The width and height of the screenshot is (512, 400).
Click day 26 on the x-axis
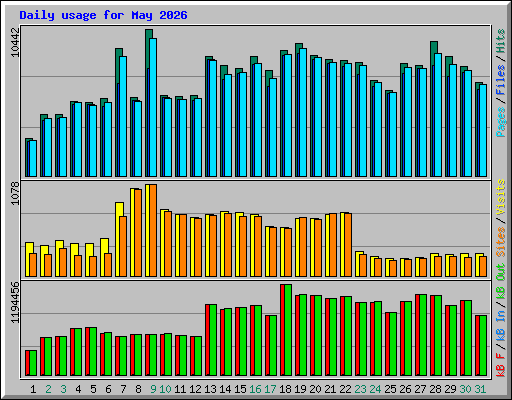tap(405, 389)
